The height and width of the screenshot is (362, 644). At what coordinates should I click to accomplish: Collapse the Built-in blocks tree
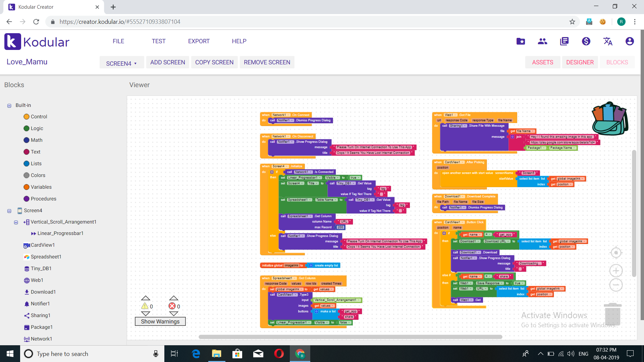(9, 106)
